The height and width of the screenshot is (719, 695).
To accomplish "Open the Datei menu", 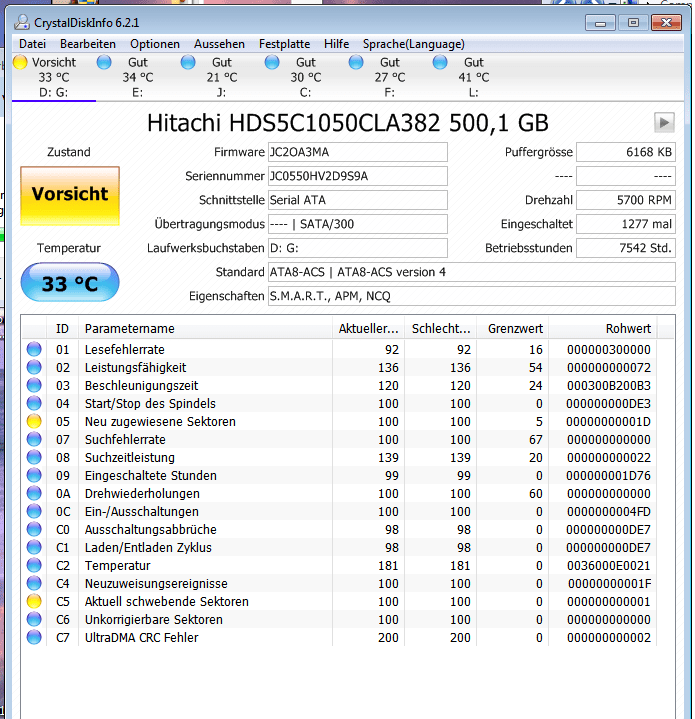I will [x=33, y=44].
